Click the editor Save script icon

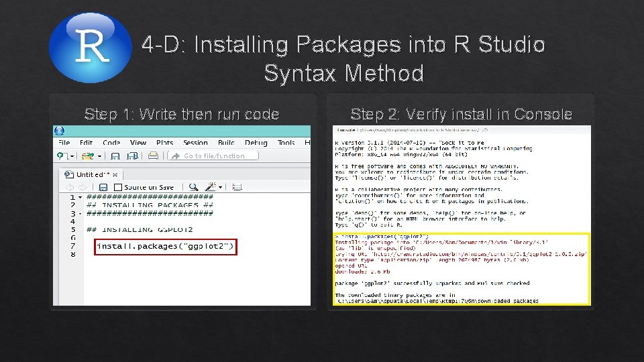click(x=103, y=187)
